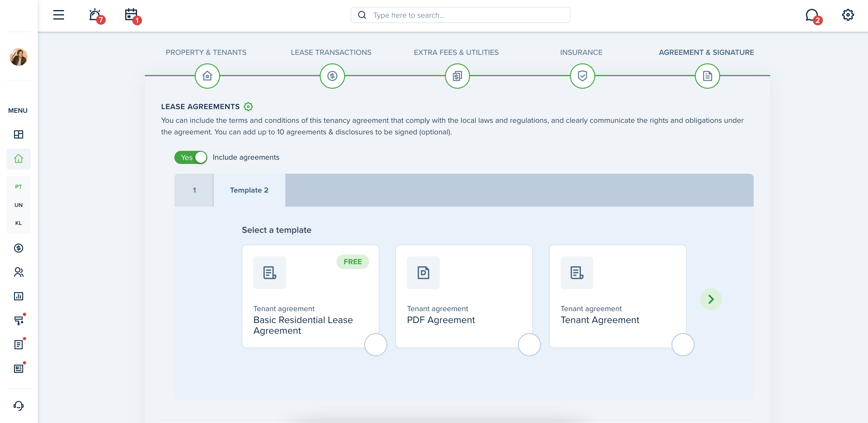This screenshot has width=868, height=423.
Task: Click the Tenant Agreement document icon
Action: coord(577,273)
